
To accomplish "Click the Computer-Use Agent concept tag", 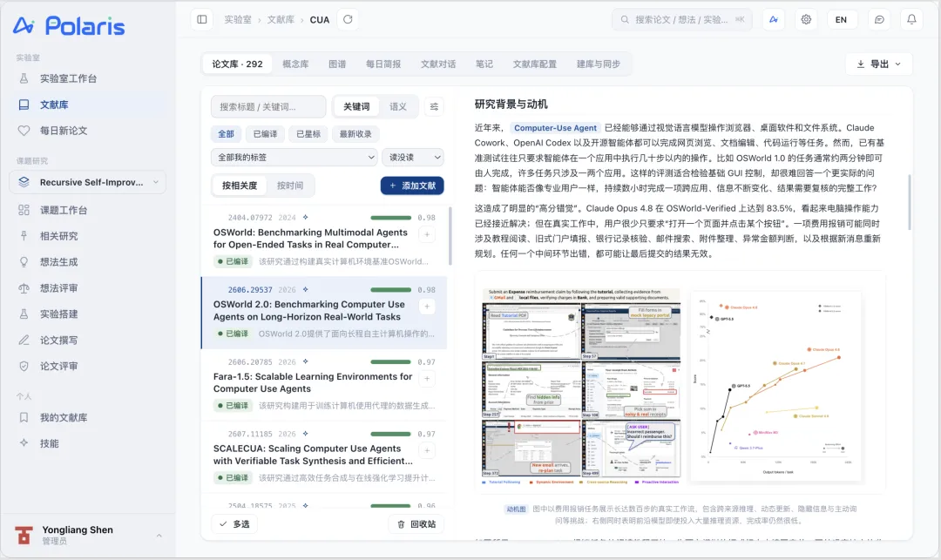I will click(555, 128).
